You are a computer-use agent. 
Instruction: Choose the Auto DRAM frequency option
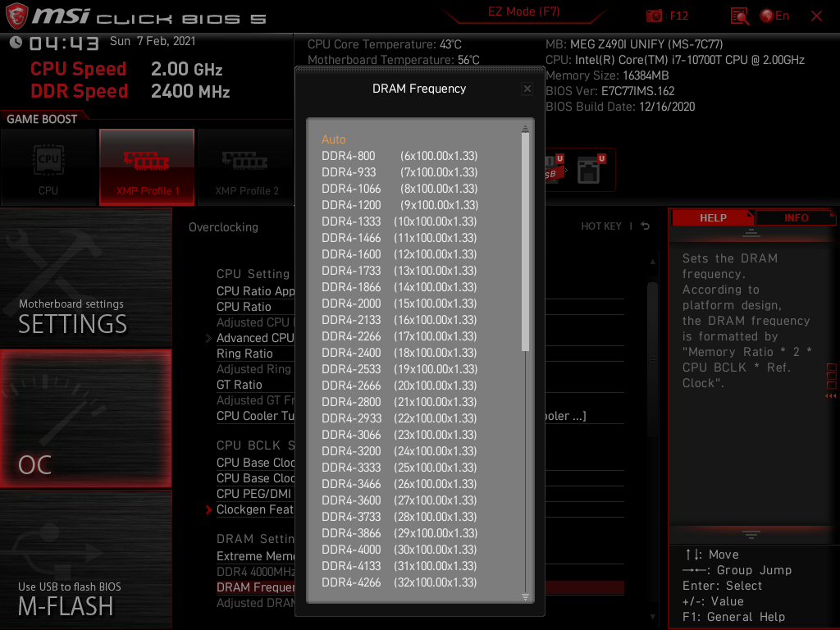334,139
